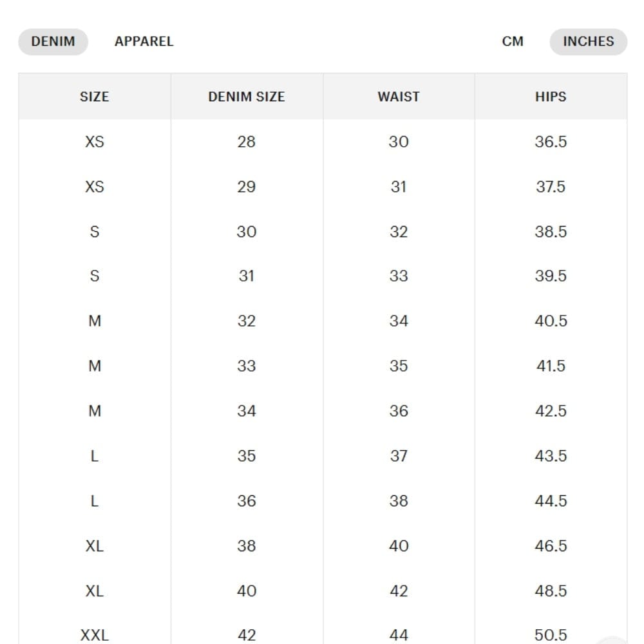This screenshot has height=644, width=644.
Task: Select the denim size 36 cell
Action: pyautogui.click(x=246, y=501)
